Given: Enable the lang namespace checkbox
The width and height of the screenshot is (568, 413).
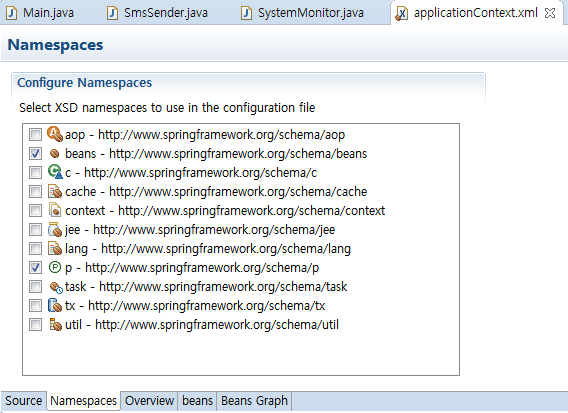Looking at the screenshot, I should coord(35,249).
